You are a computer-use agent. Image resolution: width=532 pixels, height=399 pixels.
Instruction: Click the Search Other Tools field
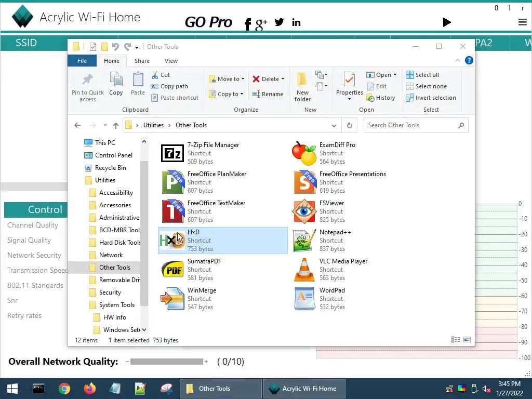[416, 125]
